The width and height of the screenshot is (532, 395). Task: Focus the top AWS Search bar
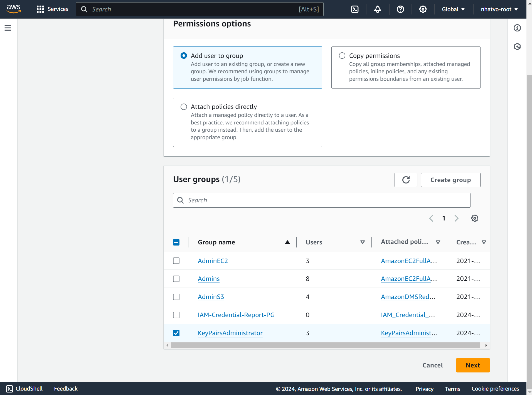tap(199, 9)
